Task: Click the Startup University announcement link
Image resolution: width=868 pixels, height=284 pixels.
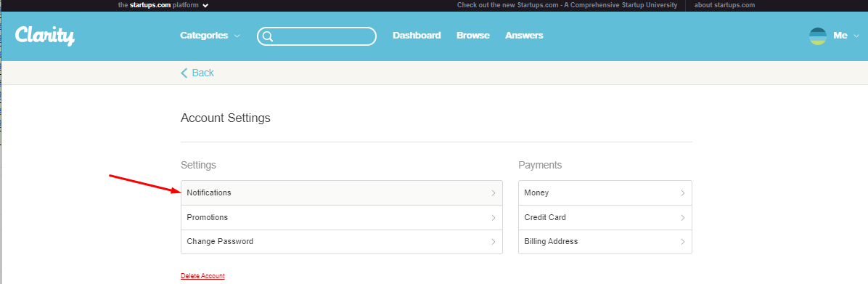Action: point(567,5)
